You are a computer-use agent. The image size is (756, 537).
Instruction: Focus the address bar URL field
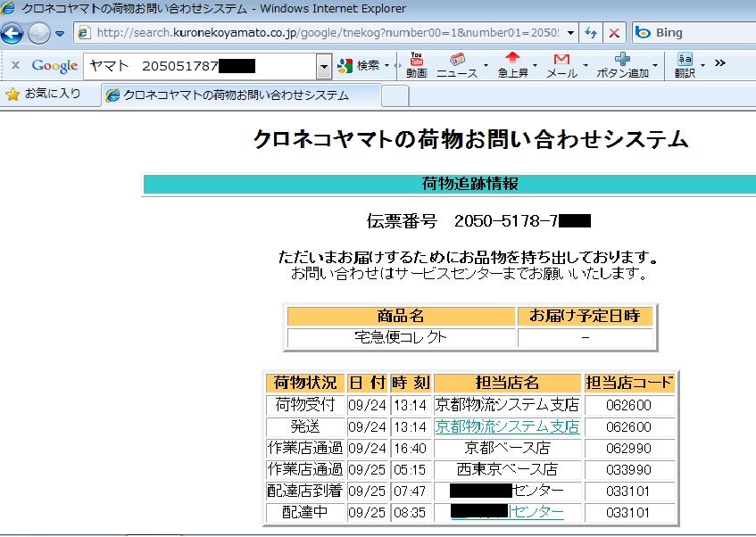coord(327,33)
